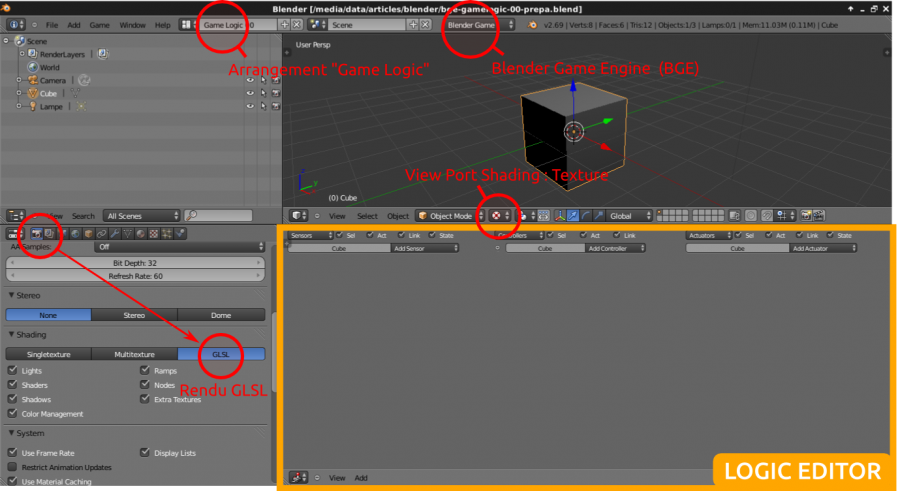Add a new scene with plus button

[x=413, y=25]
